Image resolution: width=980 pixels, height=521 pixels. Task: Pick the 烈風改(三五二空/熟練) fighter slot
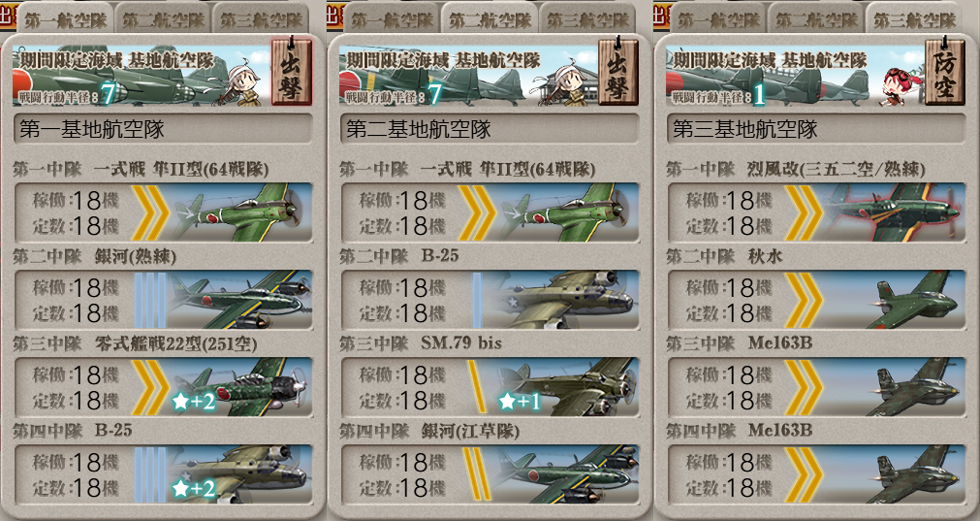coord(817,212)
